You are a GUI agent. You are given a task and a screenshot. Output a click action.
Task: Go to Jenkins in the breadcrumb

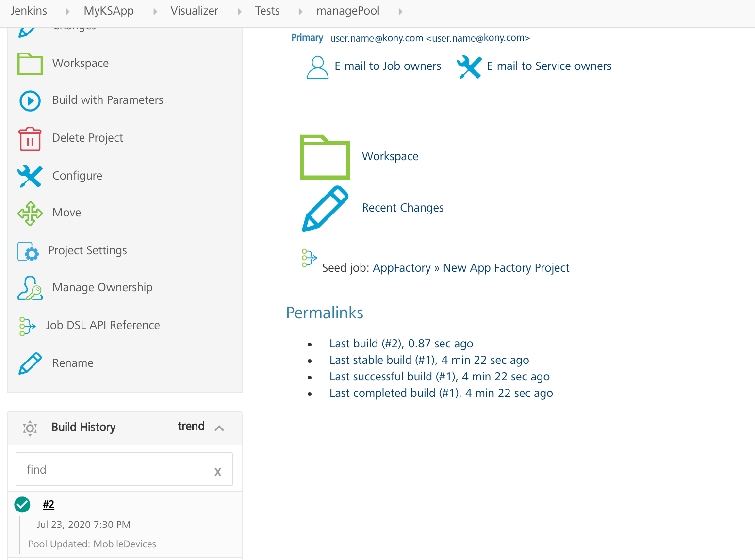(29, 11)
